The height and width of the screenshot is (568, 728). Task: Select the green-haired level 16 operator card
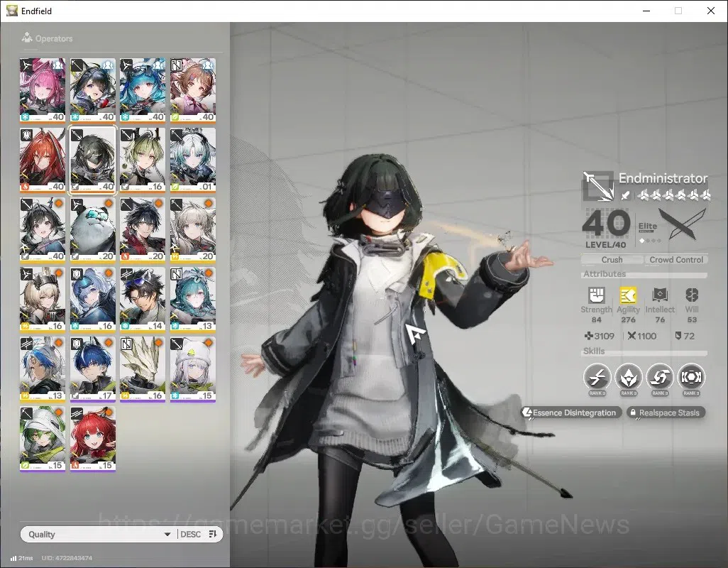143,160
